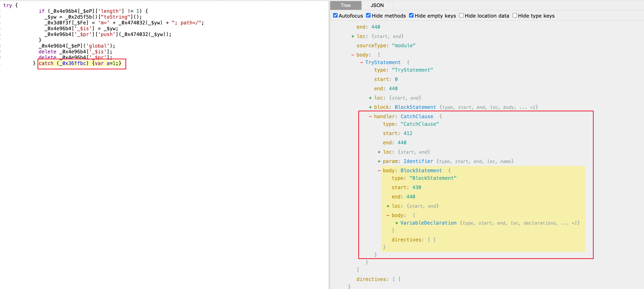The height and width of the screenshot is (289, 644).
Task: Collapse the top-level body array
Action: click(x=353, y=55)
